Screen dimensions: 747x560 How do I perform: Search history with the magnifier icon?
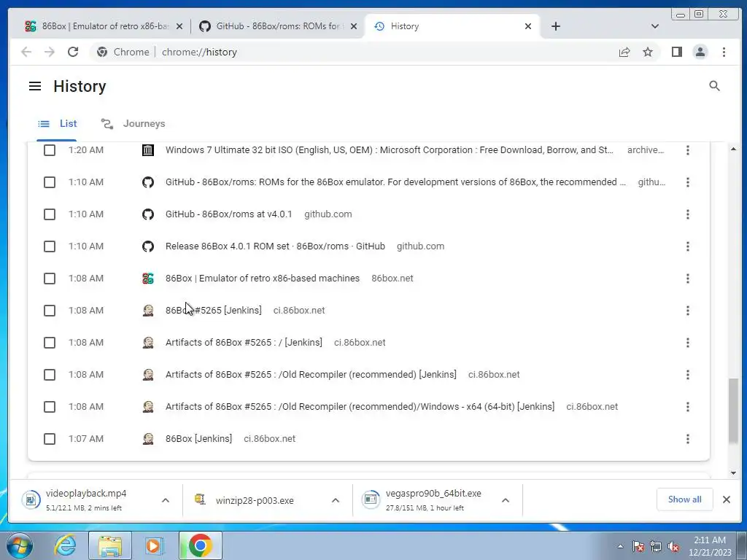click(x=714, y=86)
